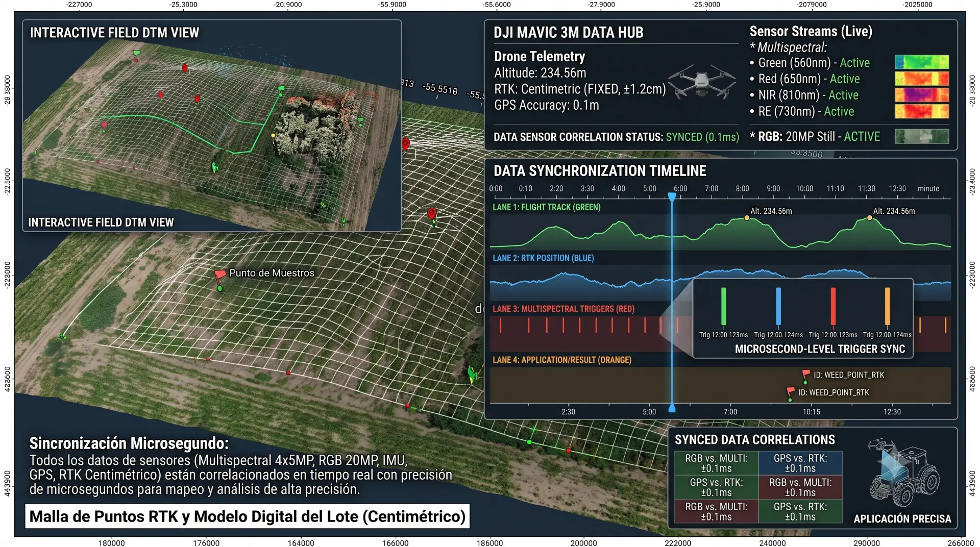
Task: Click the Malla de Puntos RTK caption box
Action: tap(248, 516)
